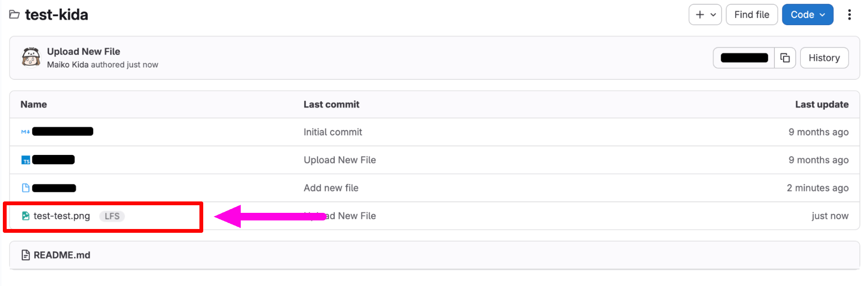Image resolution: width=868 pixels, height=286 pixels.
Task: Click the LFS badge
Action: tap(112, 216)
